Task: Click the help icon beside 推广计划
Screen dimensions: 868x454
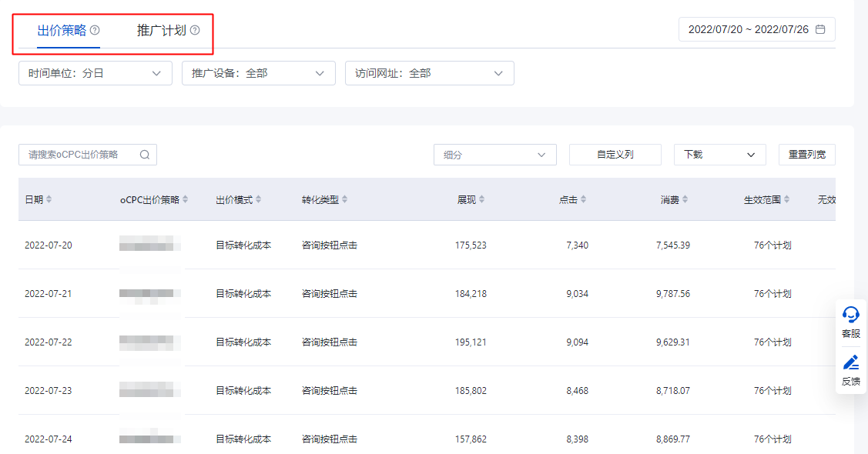Action: point(195,31)
